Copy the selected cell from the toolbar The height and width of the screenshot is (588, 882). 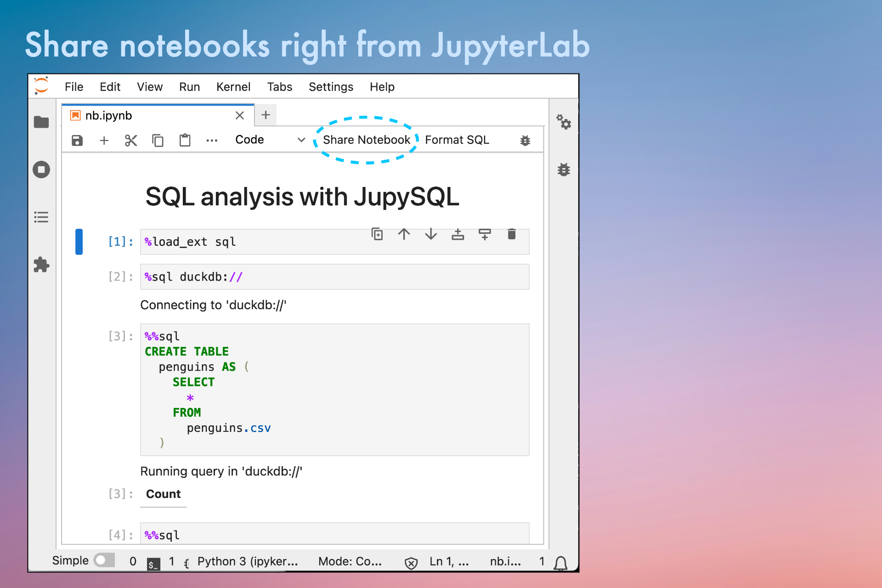coord(158,140)
